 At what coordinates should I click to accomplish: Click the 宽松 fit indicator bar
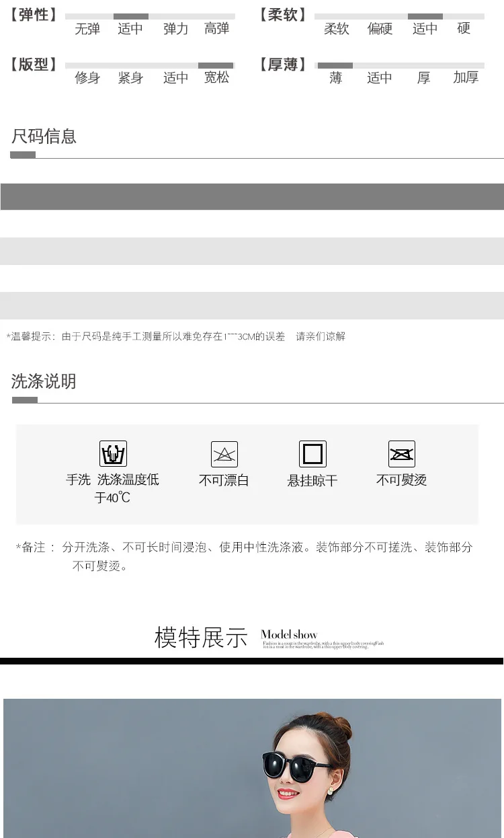216,65
